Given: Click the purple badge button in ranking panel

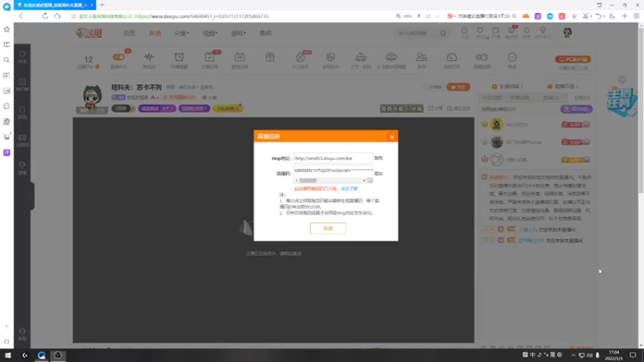Looking at the screenshot, I should tap(576, 109).
